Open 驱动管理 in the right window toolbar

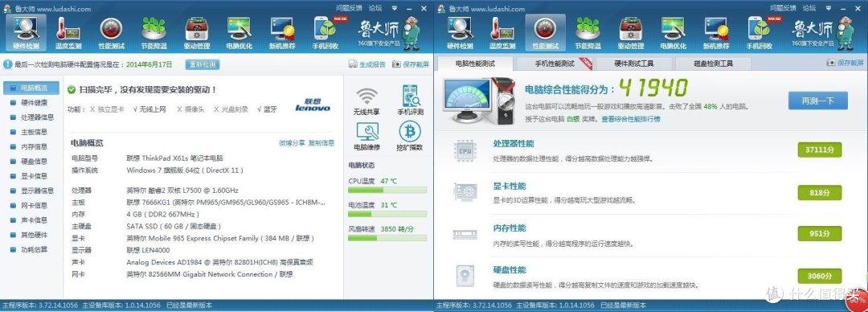[x=631, y=33]
